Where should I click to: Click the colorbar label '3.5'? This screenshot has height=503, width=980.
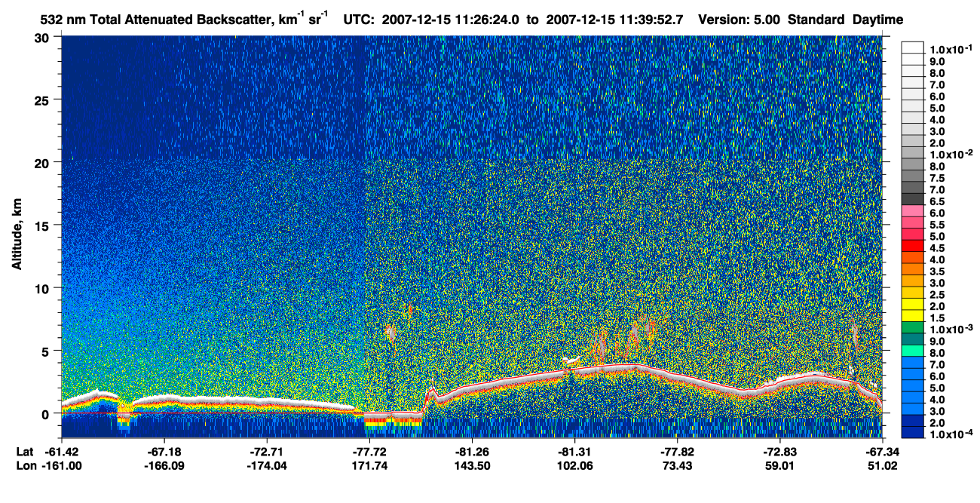click(x=938, y=271)
